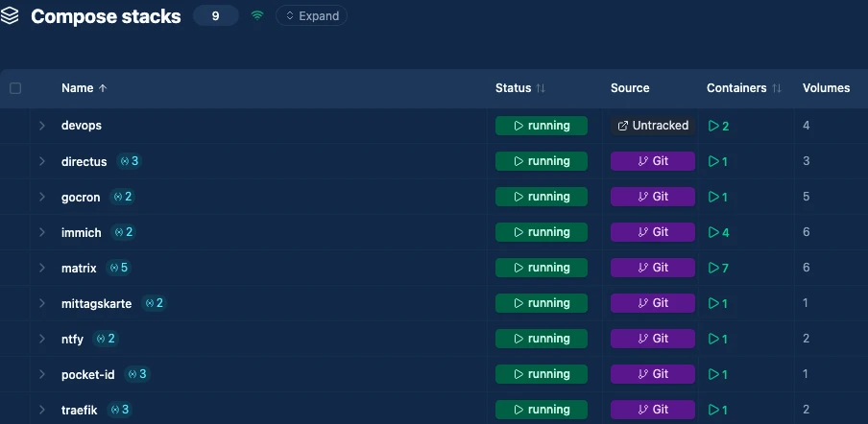Open the devops stack name
Viewport: 868px width, 424px height.
coord(82,126)
